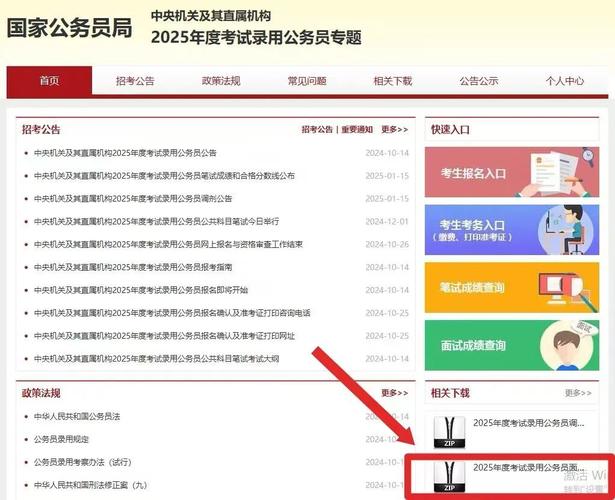Click the 考生报名入口 banner

click(x=512, y=172)
